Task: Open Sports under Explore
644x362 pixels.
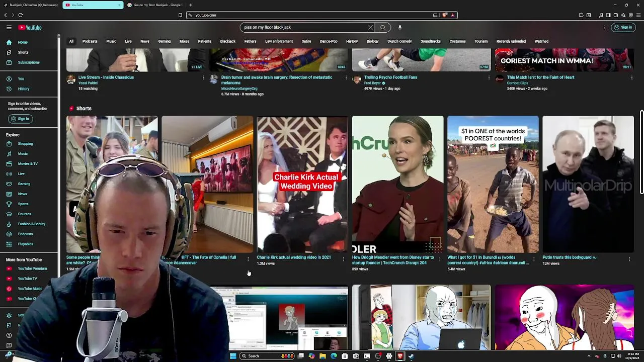Action: (x=29, y=204)
